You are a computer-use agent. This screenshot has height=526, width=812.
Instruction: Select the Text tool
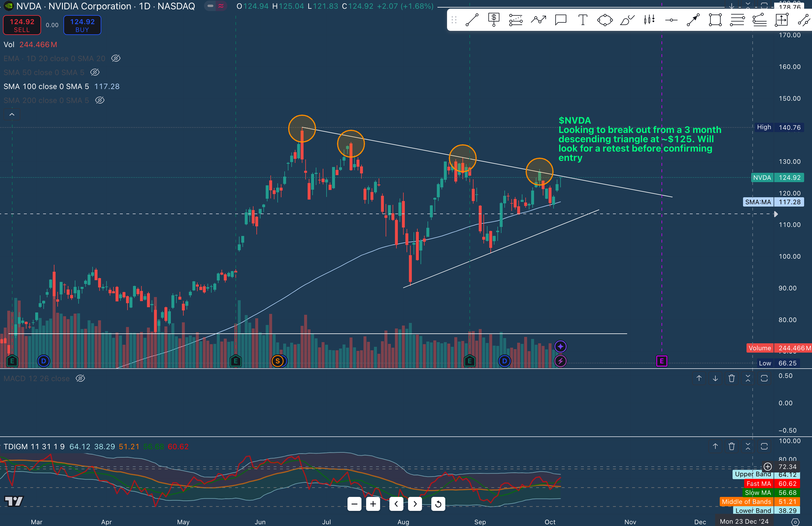583,20
